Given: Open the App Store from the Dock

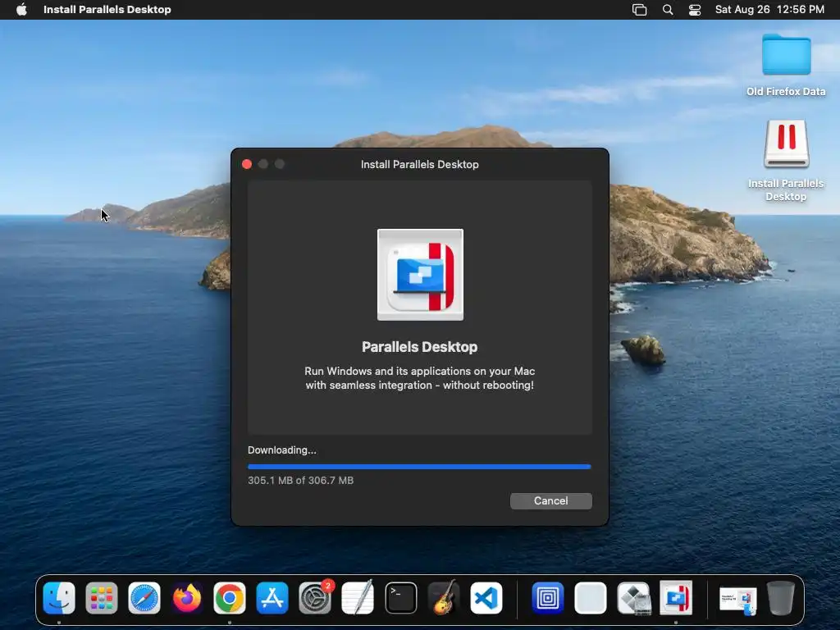Looking at the screenshot, I should click(272, 598).
